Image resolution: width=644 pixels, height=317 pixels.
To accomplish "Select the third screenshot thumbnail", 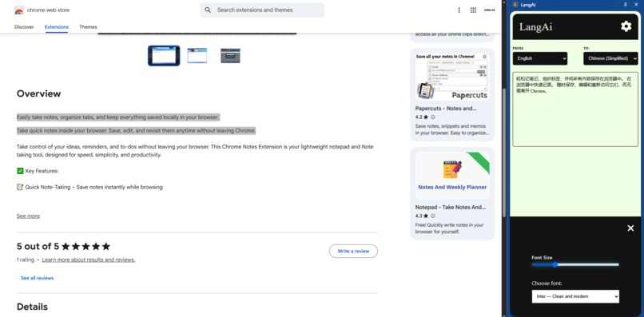I will pyautogui.click(x=230, y=55).
